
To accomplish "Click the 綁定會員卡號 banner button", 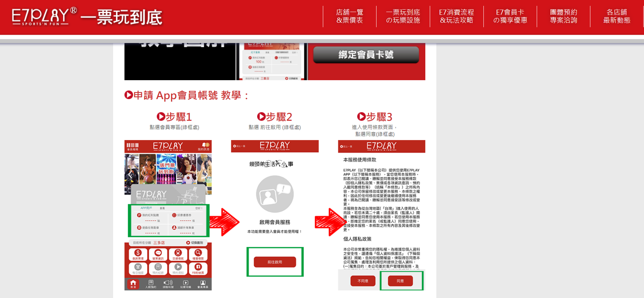I will 366,55.
